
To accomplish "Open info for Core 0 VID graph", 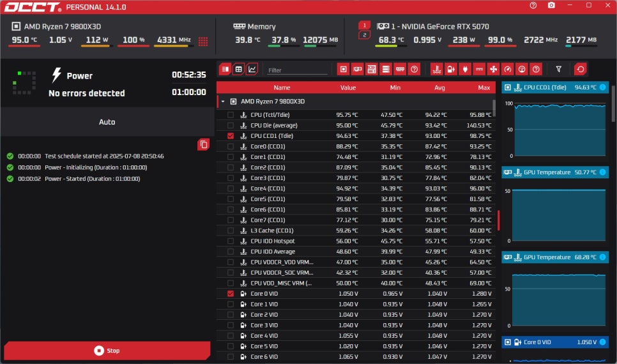I will [x=602, y=342].
